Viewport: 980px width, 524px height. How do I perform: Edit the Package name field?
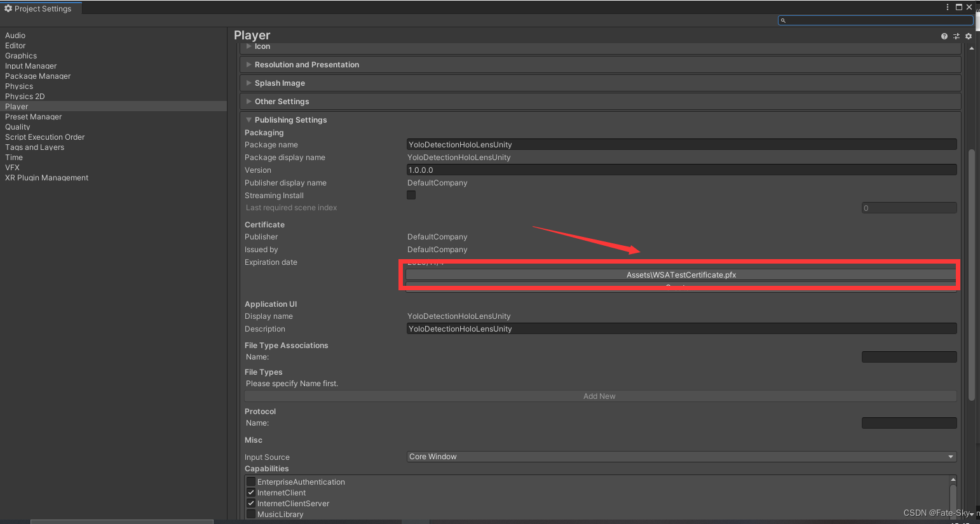[681, 145]
